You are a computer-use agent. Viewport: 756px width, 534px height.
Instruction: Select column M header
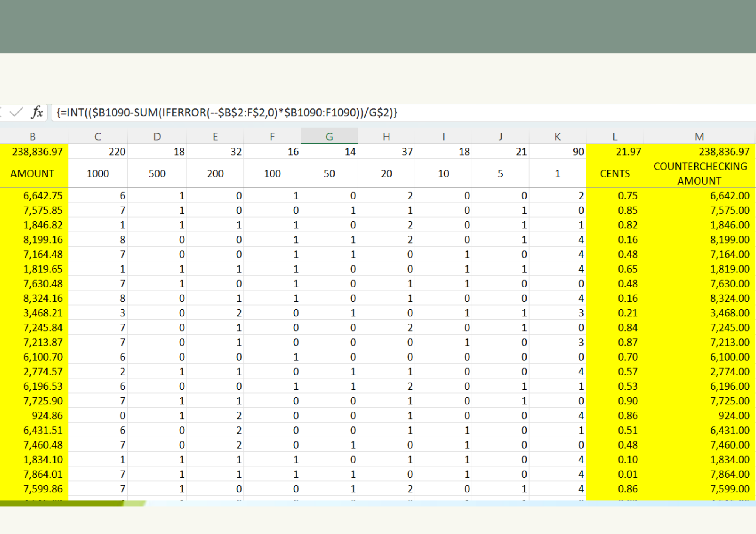tap(699, 136)
